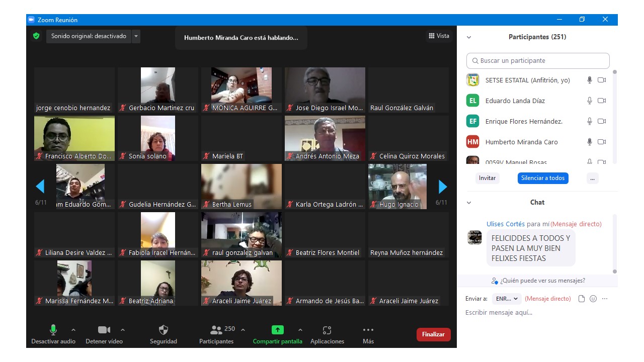This screenshot has width=644, height=362.
Task: Open participants panel more options button
Action: click(x=592, y=178)
